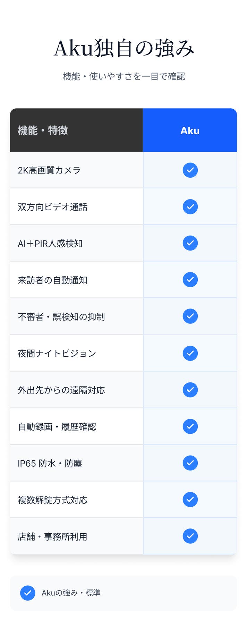Click the checkmark for 夜間ナイトビジョン
Viewport: 247px width, 644px height.
(x=190, y=353)
